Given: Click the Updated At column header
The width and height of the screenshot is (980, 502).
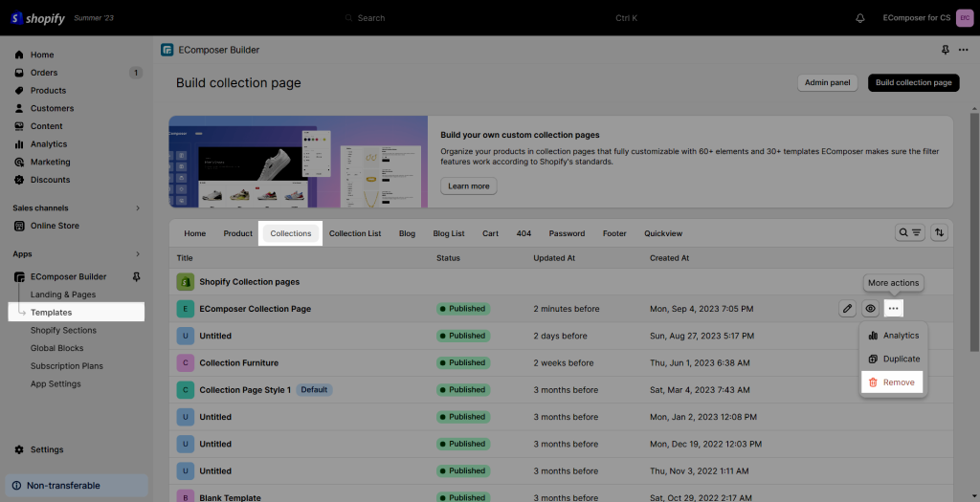Looking at the screenshot, I should (x=554, y=258).
